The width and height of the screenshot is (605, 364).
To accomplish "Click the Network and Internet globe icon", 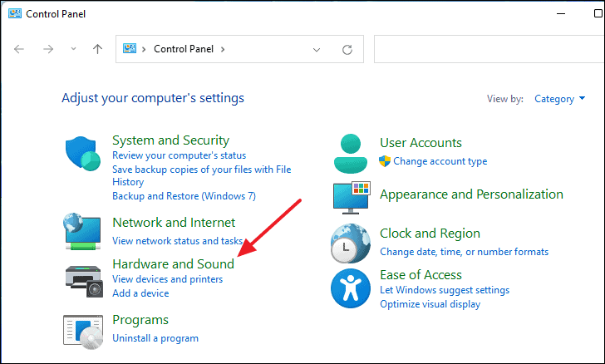I will pyautogui.click(x=82, y=231).
